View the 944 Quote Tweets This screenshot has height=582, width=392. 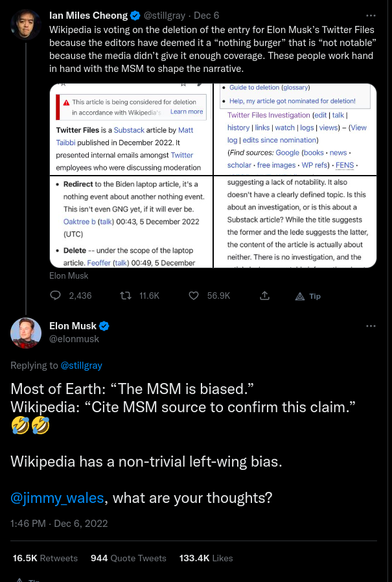[128, 558]
